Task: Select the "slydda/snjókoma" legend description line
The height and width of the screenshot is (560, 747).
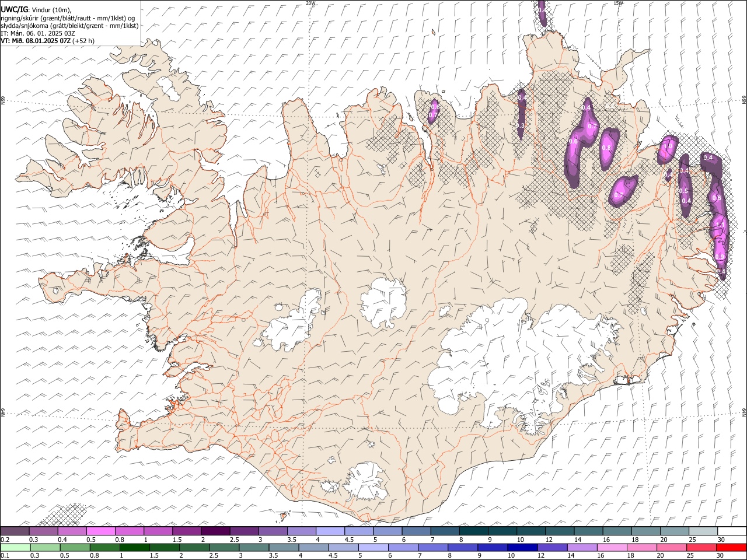Action: click(x=69, y=26)
